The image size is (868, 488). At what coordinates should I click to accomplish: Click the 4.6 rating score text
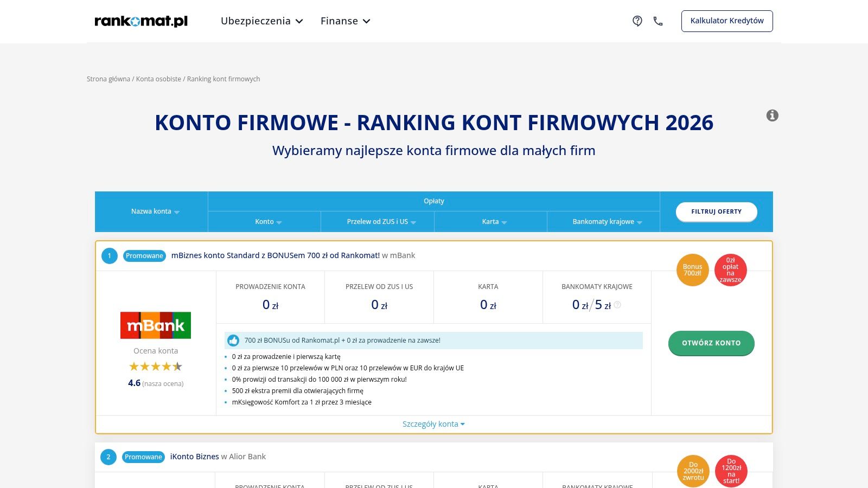coord(134,383)
